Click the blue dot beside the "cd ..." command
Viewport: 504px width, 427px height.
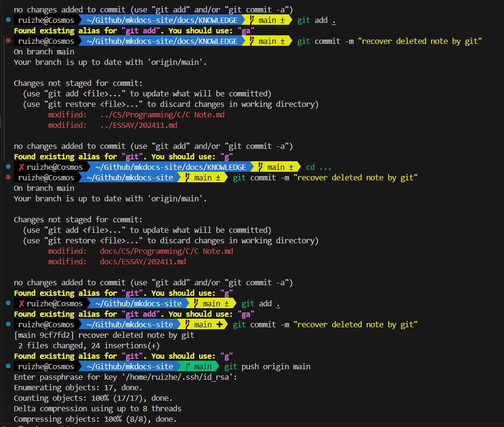coord(8,167)
